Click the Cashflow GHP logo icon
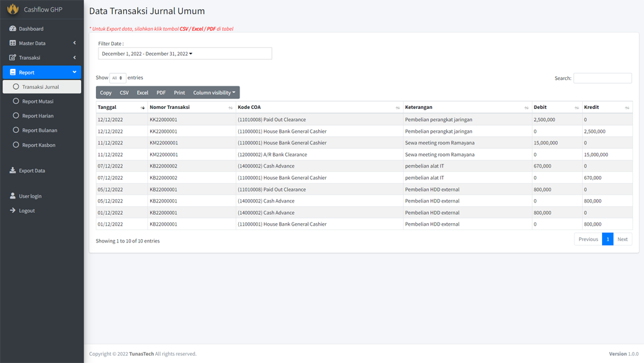Screen dimensions: 644x363 (13, 10)
